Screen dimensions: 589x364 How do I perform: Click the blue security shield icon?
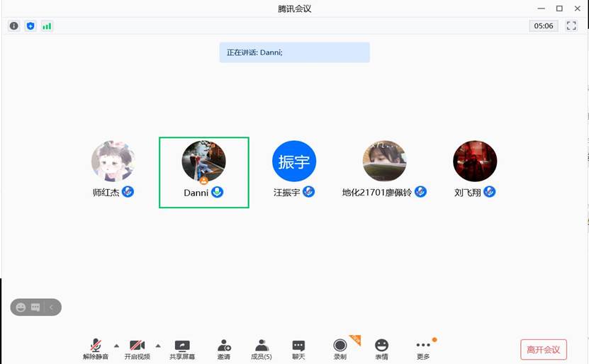click(30, 26)
